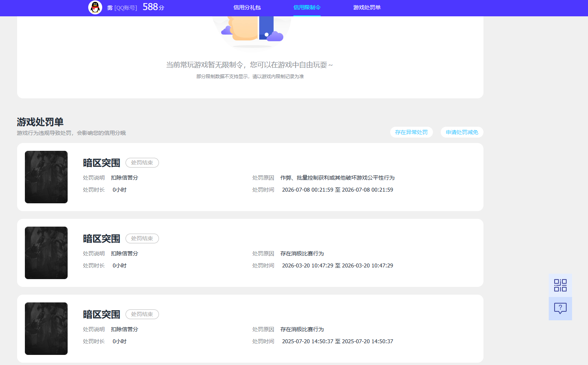Open the 2026-03-20 penalty game thumbnail

pos(46,253)
